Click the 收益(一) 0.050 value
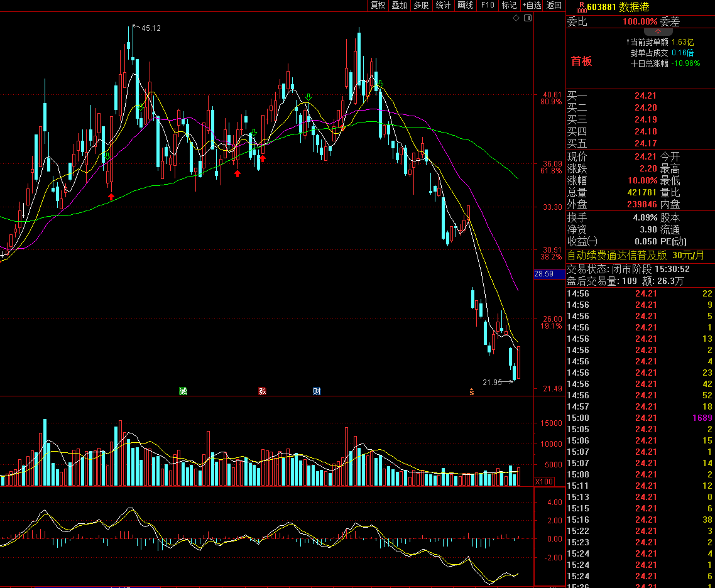715x588 pixels. click(x=646, y=242)
